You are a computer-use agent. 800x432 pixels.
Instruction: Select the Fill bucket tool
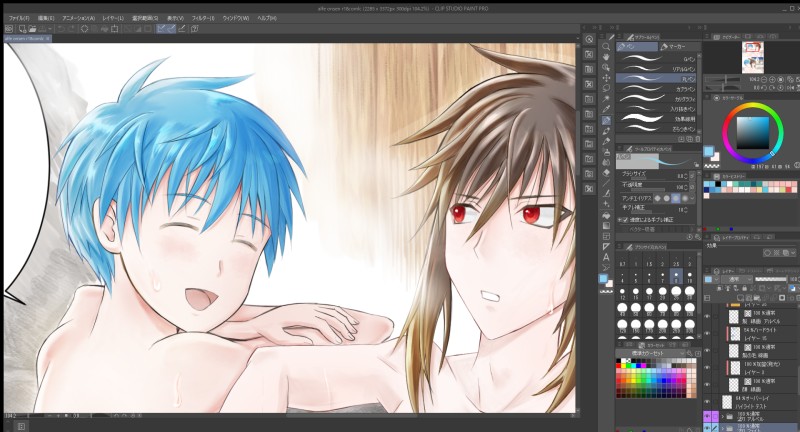click(x=606, y=215)
